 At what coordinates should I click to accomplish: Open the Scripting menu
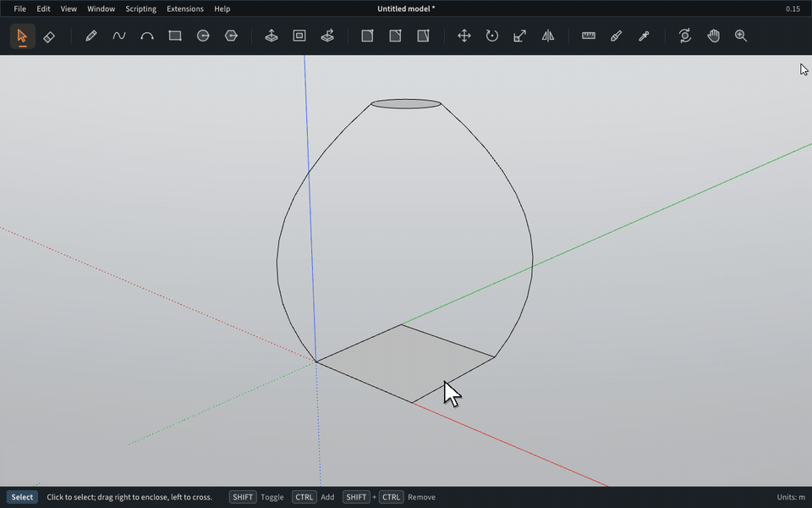(x=141, y=8)
